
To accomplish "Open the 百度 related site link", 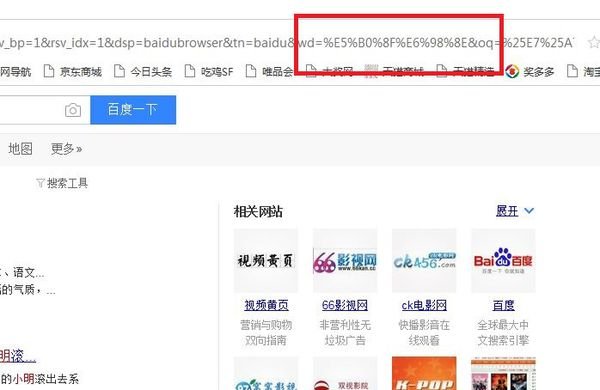I will point(503,305).
